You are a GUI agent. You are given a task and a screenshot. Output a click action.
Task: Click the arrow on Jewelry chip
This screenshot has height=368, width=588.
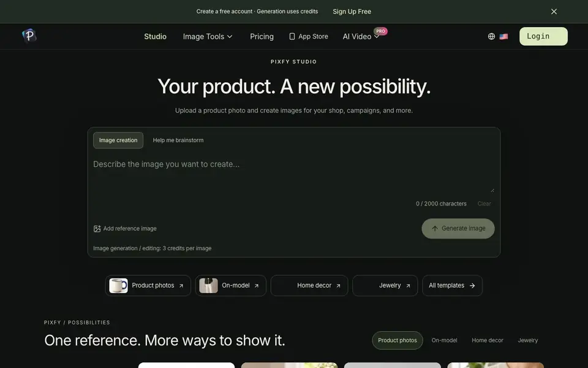click(x=408, y=286)
